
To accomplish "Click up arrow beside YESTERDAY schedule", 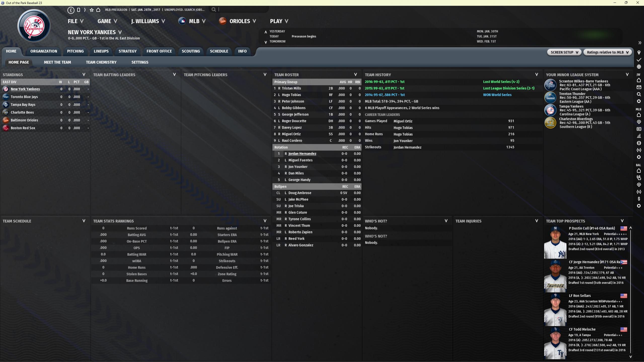I will [266, 32].
